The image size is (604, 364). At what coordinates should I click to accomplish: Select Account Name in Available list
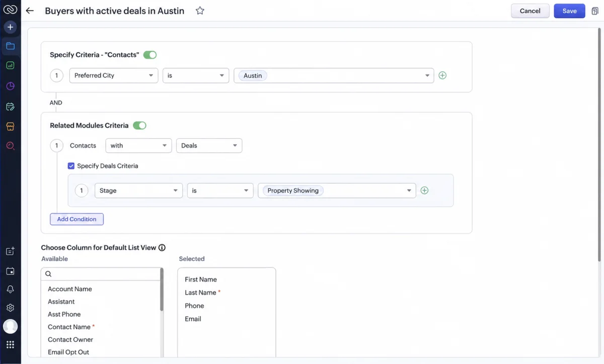click(70, 289)
